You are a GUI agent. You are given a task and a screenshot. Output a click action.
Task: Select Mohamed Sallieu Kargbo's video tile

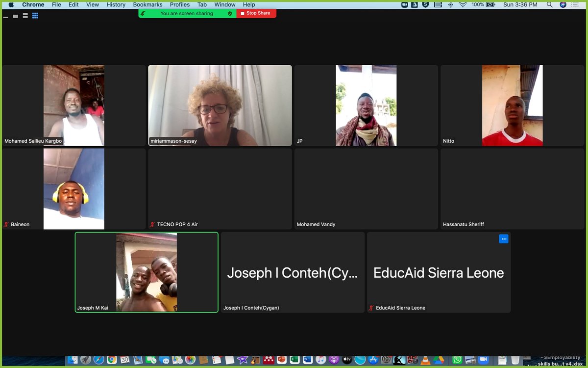[74, 105]
